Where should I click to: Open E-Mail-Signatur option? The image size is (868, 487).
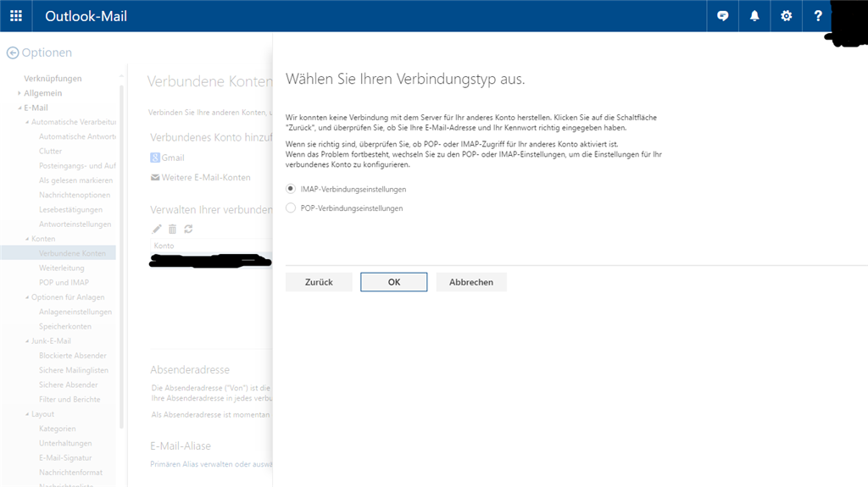click(x=65, y=457)
